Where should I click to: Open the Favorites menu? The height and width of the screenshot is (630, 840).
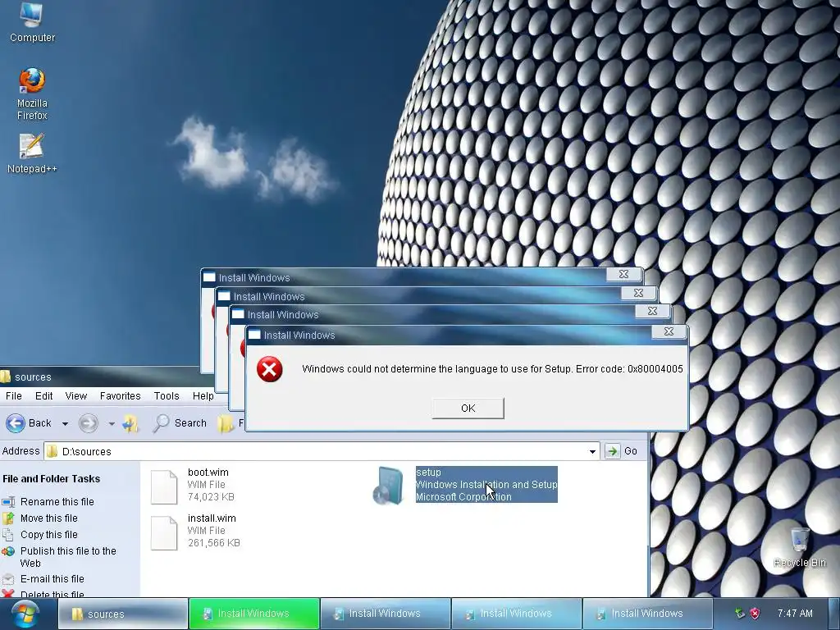point(120,396)
